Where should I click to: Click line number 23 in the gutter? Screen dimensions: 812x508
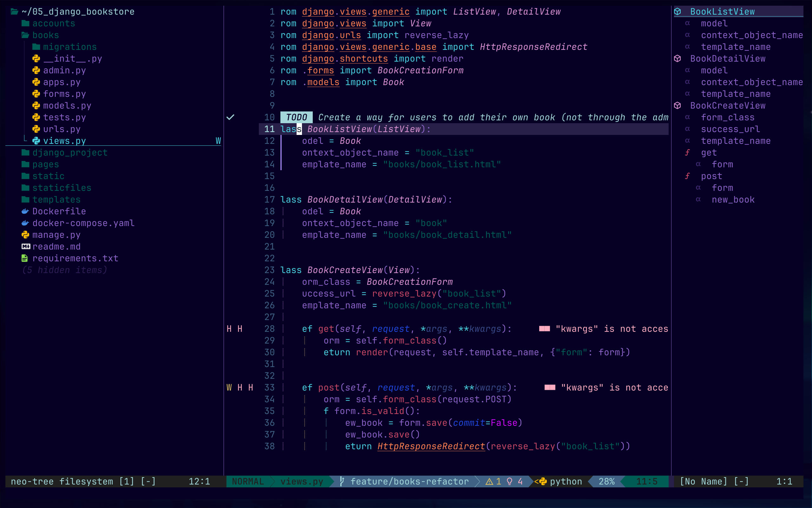(x=269, y=270)
